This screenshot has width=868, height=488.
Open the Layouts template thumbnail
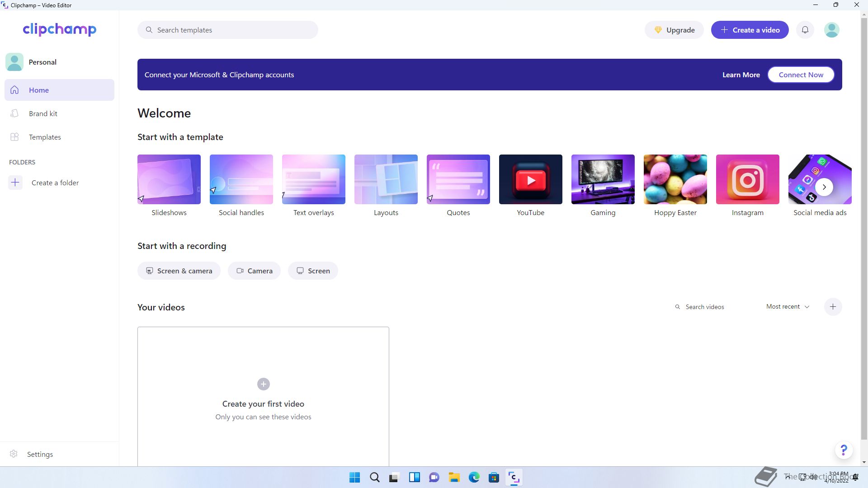(x=386, y=179)
